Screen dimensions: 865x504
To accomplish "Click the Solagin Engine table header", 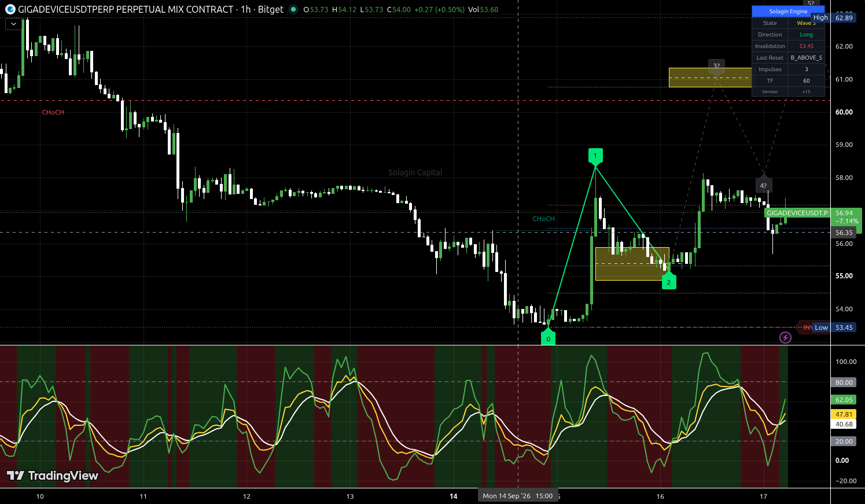I will pos(788,12).
